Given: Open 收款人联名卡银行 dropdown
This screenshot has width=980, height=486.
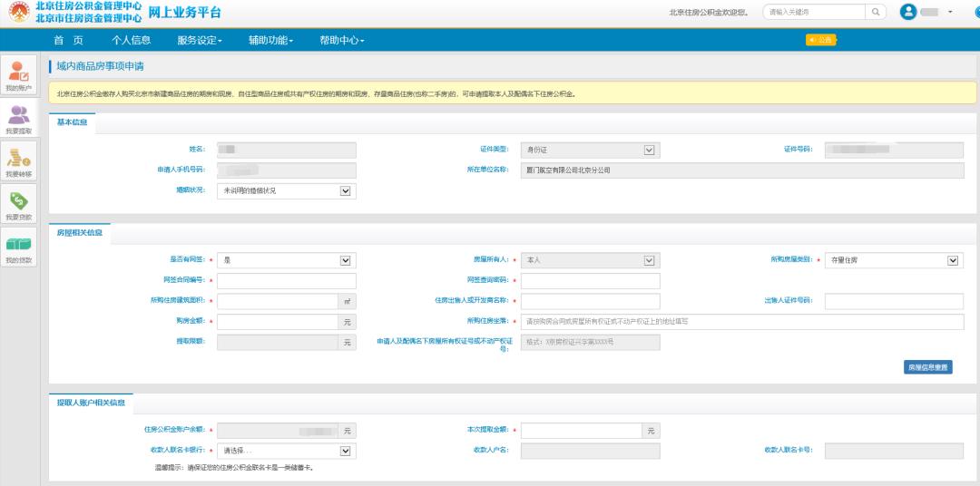Looking at the screenshot, I should coord(286,451).
